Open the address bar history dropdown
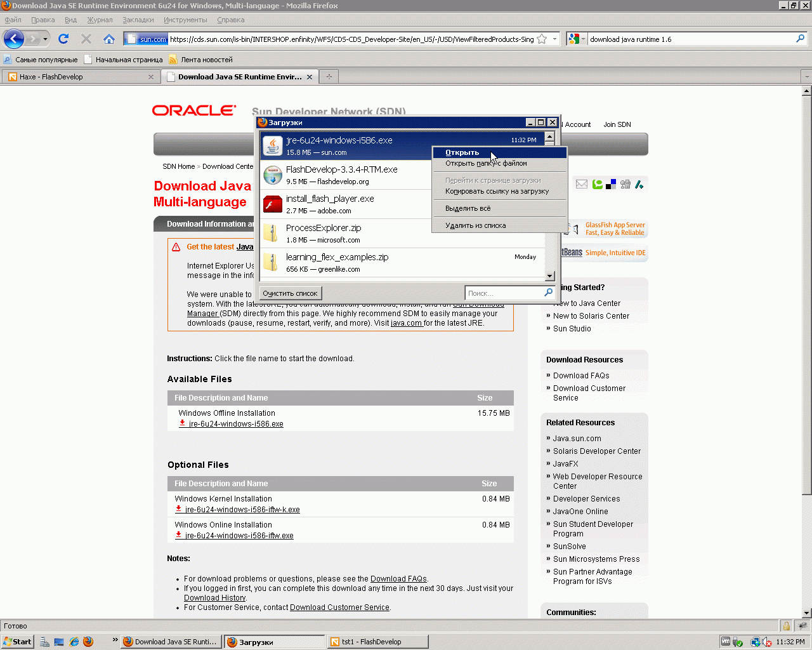 pyautogui.click(x=554, y=39)
